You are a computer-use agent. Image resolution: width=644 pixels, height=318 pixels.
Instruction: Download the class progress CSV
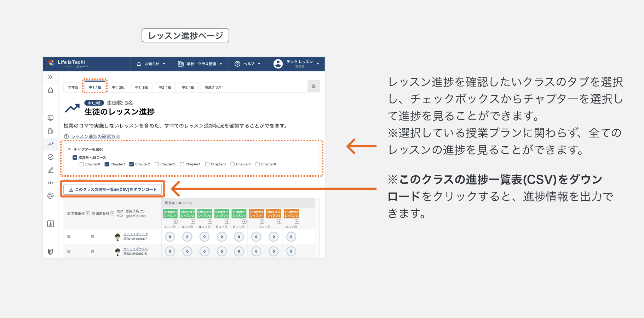tap(113, 189)
